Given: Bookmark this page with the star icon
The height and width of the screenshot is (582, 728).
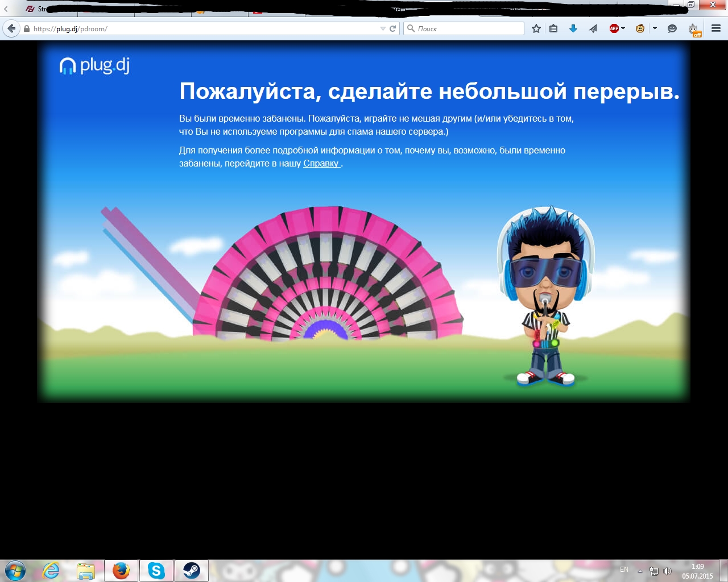Looking at the screenshot, I should point(536,28).
